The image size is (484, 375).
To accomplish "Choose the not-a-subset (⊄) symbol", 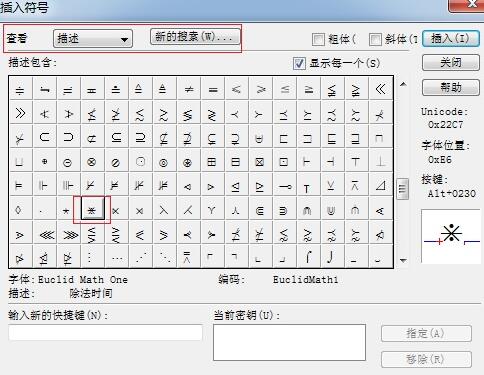I will (92, 137).
